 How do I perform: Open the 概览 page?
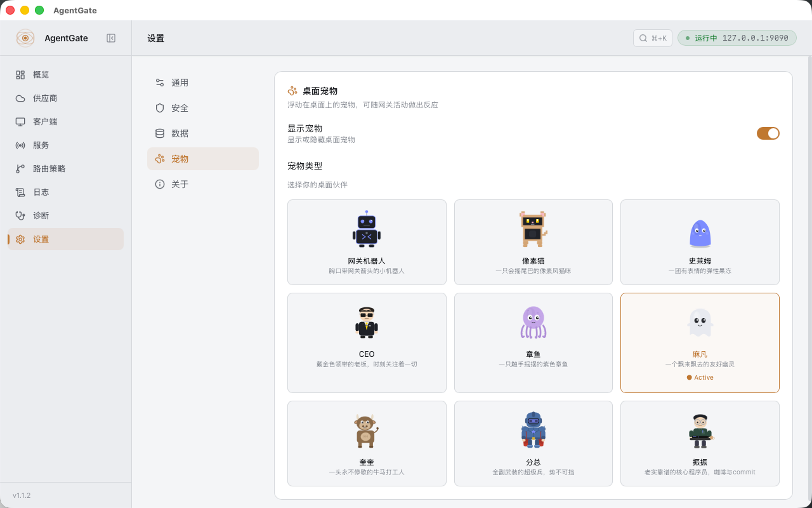[65, 75]
